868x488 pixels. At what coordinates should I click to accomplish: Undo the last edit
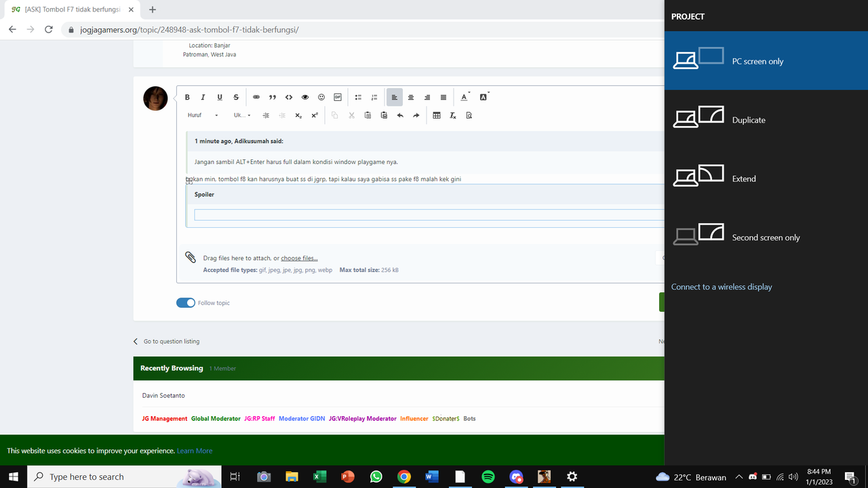pos(400,115)
